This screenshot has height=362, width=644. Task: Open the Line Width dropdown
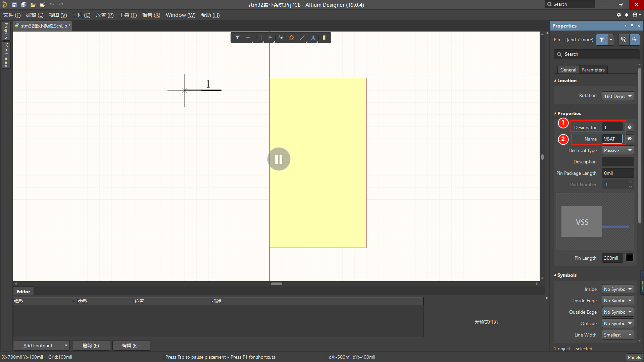point(617,335)
